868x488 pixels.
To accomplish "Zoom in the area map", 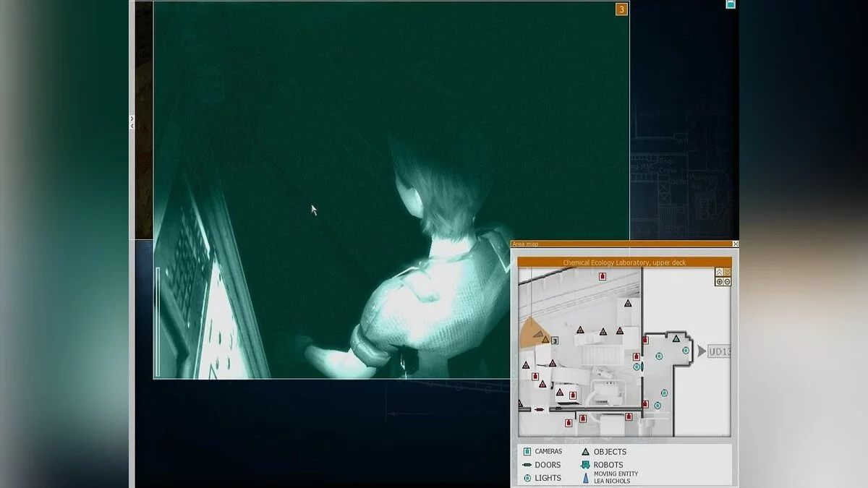I will [x=719, y=281].
